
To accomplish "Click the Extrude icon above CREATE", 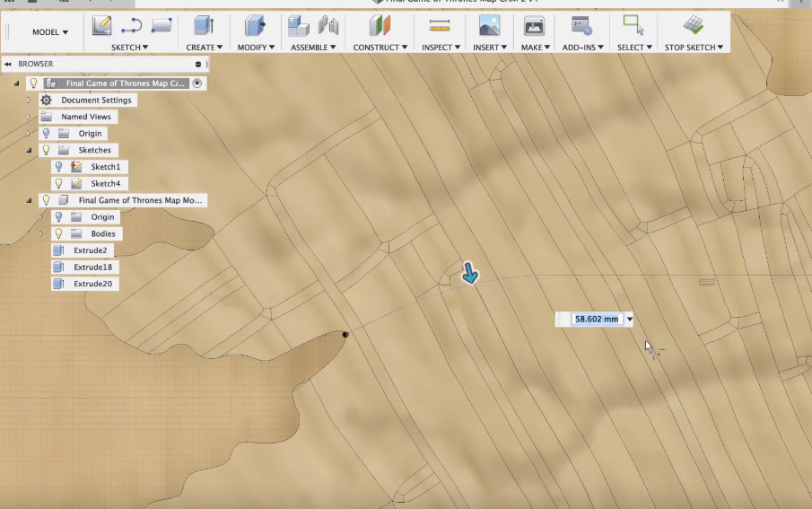I will coord(204,25).
